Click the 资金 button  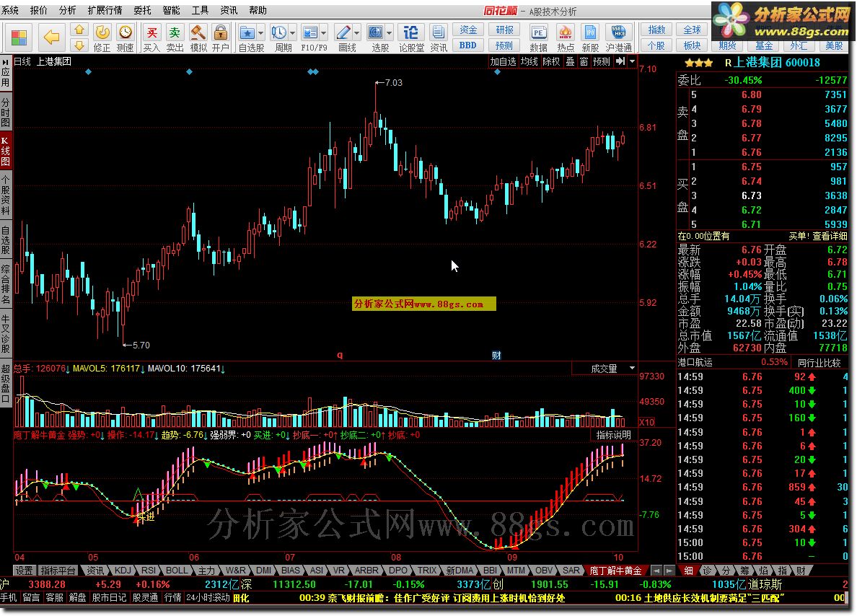pyautogui.click(x=468, y=30)
